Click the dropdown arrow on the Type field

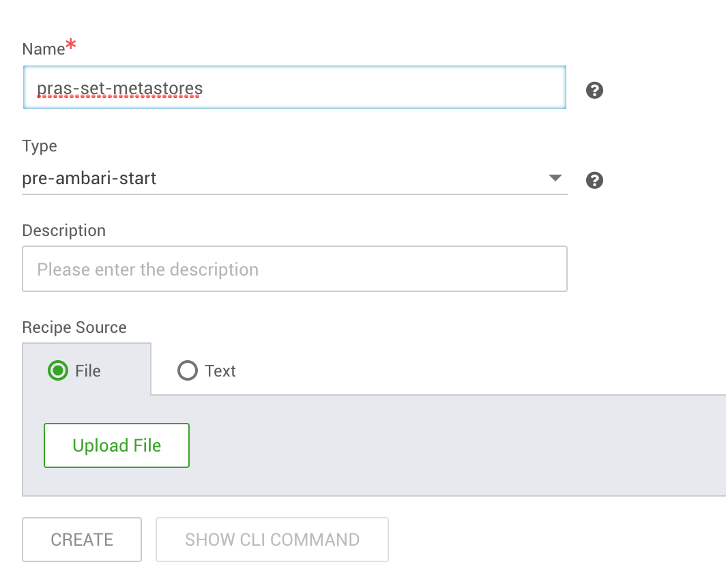point(555,178)
